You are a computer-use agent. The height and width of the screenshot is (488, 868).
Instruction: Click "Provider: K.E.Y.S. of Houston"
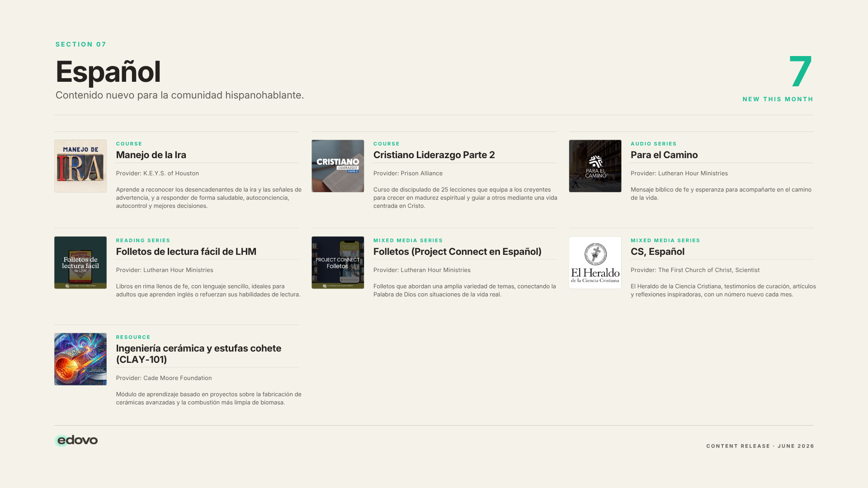[157, 174]
